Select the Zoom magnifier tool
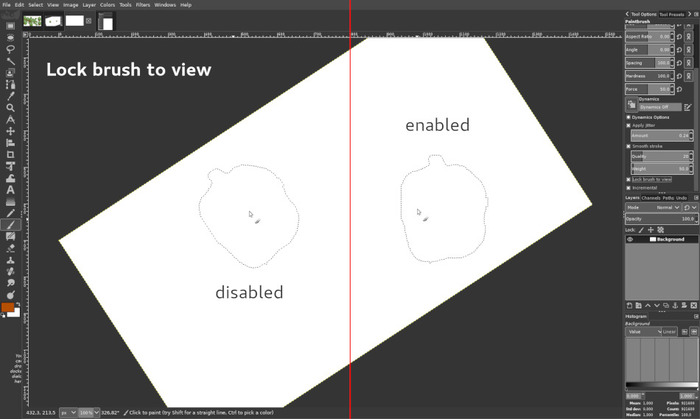This screenshot has height=419, width=700. 10,108
